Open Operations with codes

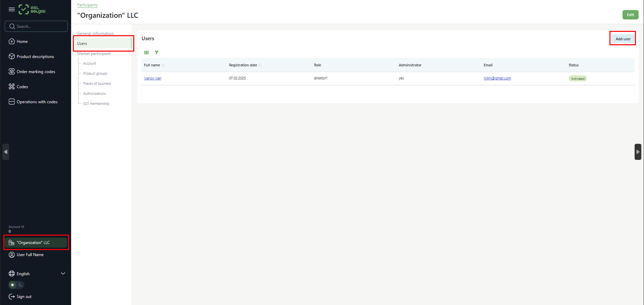click(37, 102)
